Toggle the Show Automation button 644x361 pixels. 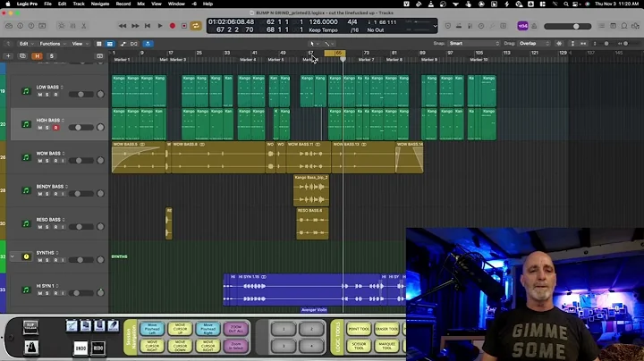(x=123, y=44)
